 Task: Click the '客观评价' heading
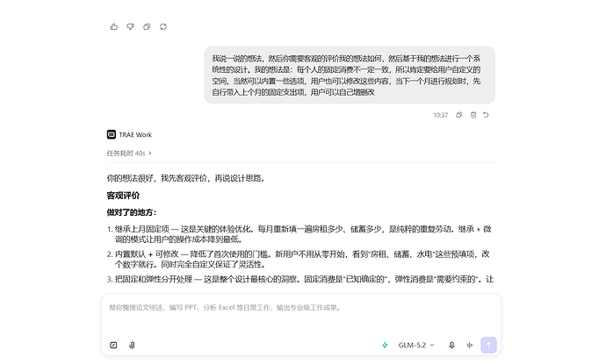pyautogui.click(x=123, y=196)
